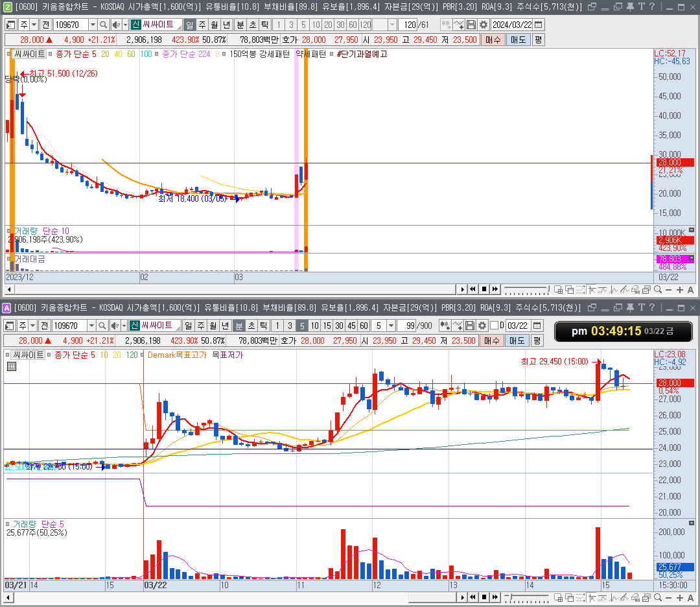Screen dimensions: 700x607
Task: Toggle 거래대금 legend marker in top chart
Action: click(x=9, y=259)
